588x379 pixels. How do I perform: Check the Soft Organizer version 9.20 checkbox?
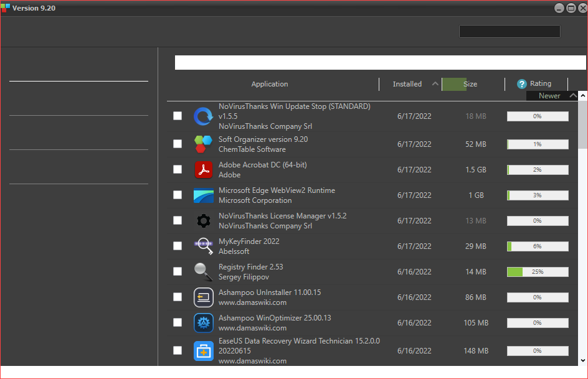tap(178, 144)
